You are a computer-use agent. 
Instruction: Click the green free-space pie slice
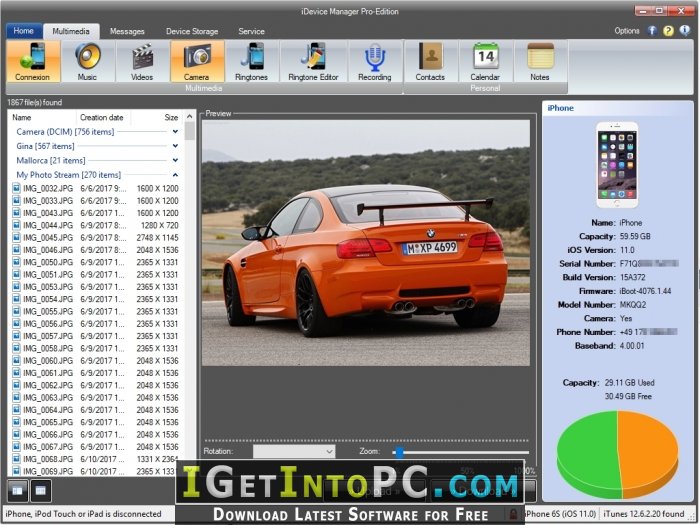tap(587, 451)
